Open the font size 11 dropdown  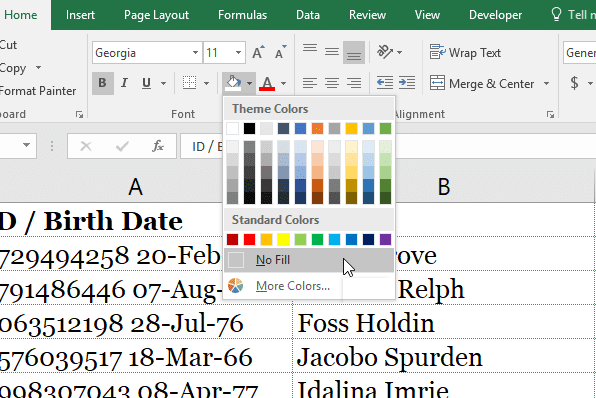click(x=238, y=52)
